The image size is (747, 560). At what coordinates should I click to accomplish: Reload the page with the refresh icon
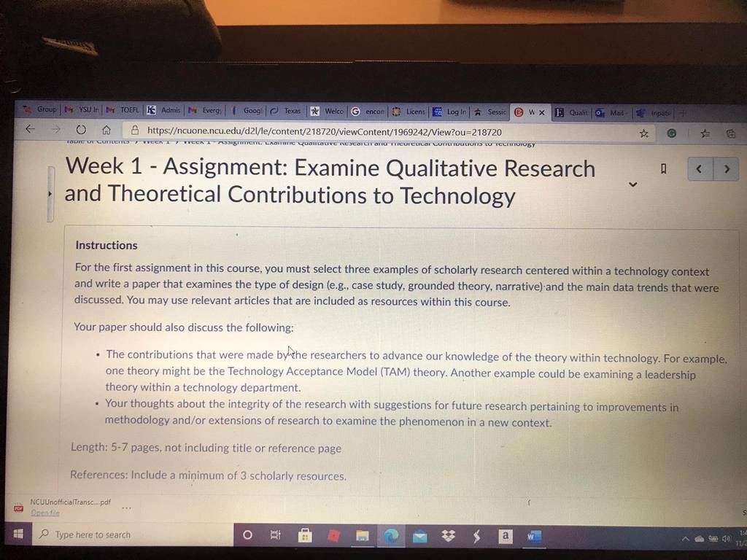click(81, 130)
